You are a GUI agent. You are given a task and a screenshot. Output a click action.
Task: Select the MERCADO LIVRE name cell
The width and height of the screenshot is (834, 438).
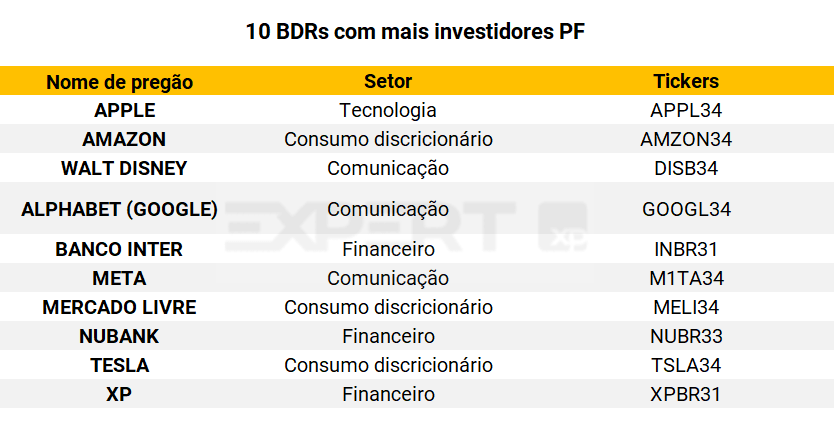point(119,307)
